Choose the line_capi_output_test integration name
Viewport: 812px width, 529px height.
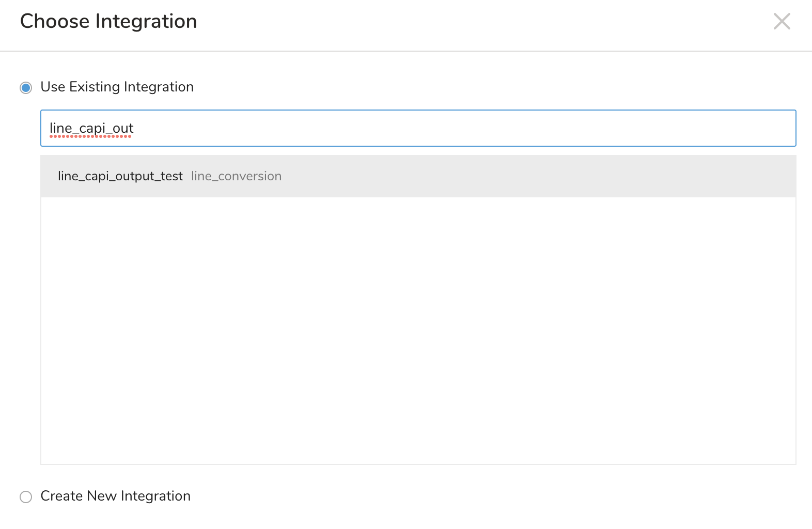120,176
